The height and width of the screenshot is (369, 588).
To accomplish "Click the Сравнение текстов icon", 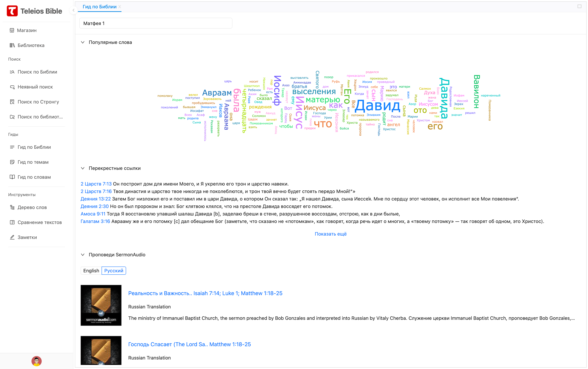I will pyautogui.click(x=12, y=222).
